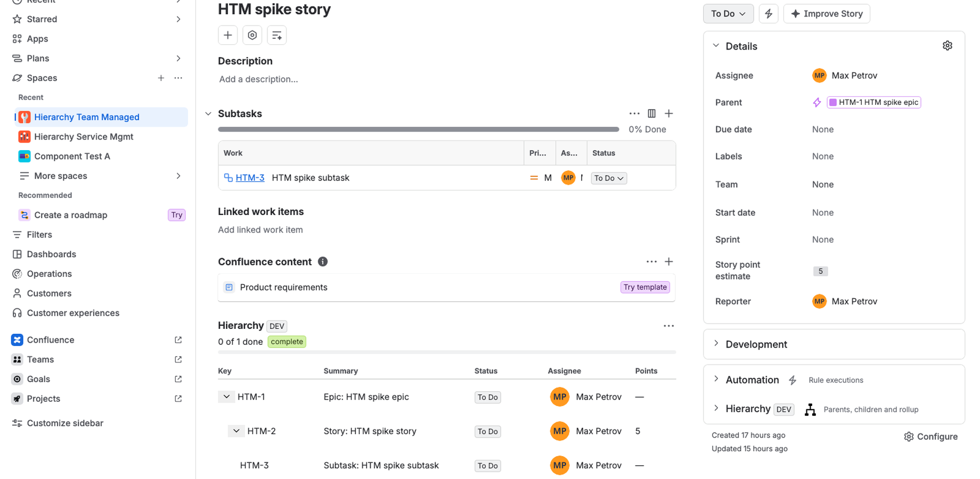Viewport: 980px width, 479px height.
Task: Click the Configure button
Action: coord(931,436)
